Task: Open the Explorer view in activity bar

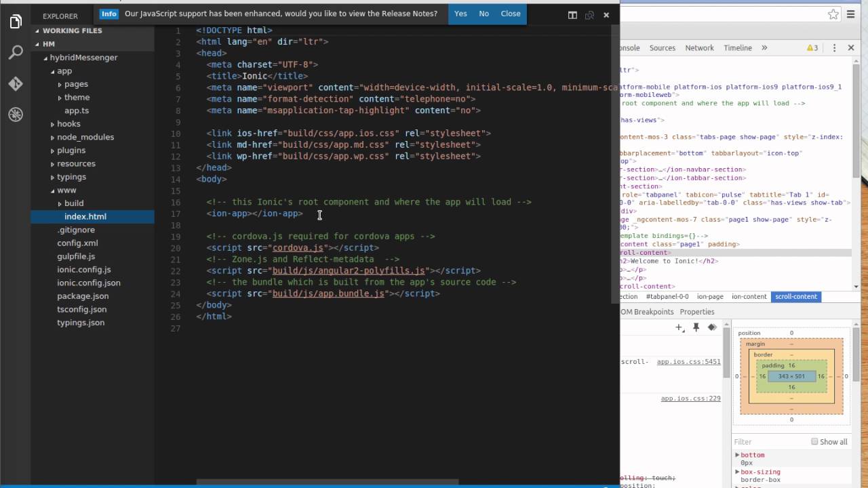Action: point(16,22)
